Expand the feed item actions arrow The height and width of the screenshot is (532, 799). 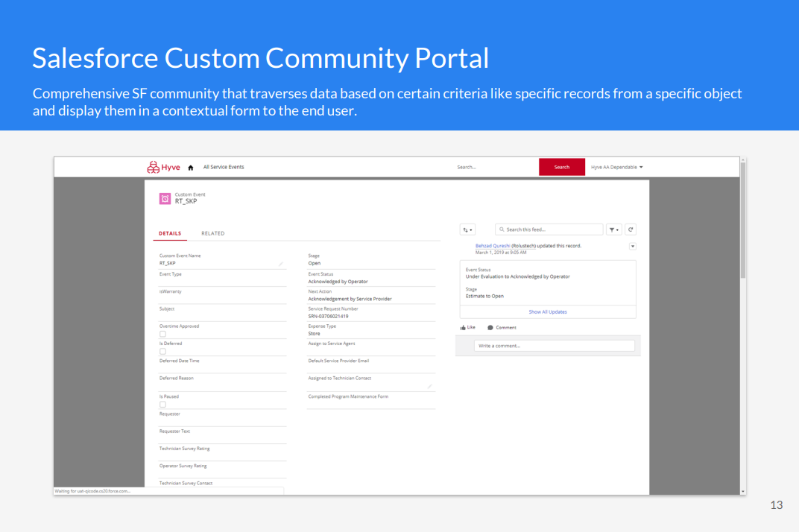[632, 247]
